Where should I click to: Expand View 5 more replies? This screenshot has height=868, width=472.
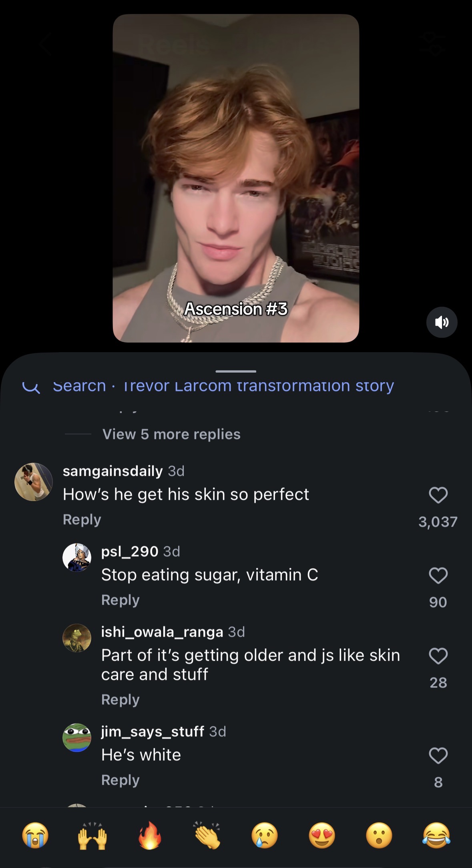point(171,434)
